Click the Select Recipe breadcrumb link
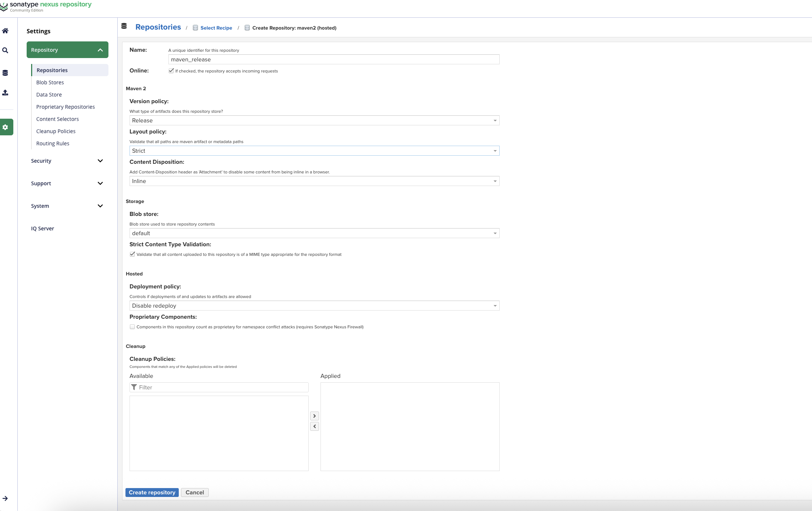The width and height of the screenshot is (812, 511). [x=216, y=28]
